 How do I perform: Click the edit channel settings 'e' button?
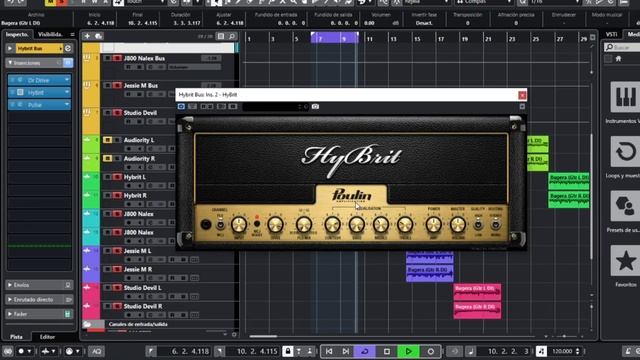pyautogui.click(x=68, y=49)
